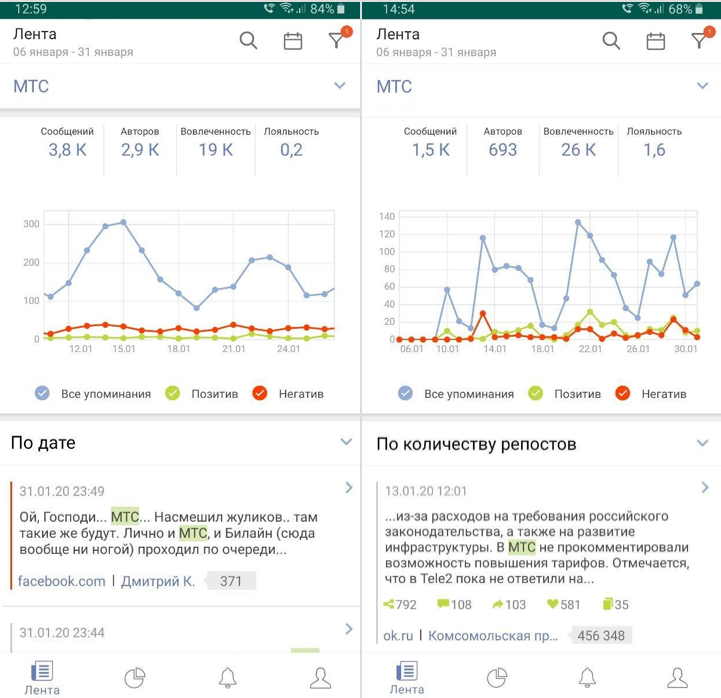The height and width of the screenshot is (698, 721).
Task: Tap the Лояльность 1,6 metric
Action: tap(654, 143)
